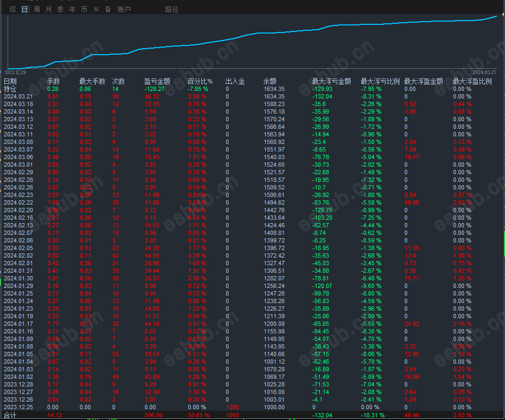505x420 pixels.
Task: Click the 日期 column header
Action: click(10, 81)
